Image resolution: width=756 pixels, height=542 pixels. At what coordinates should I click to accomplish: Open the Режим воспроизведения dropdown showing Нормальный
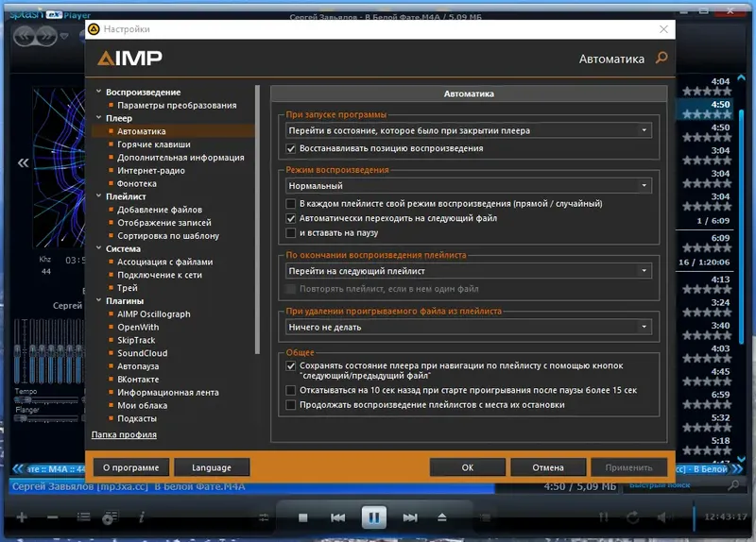pos(468,186)
